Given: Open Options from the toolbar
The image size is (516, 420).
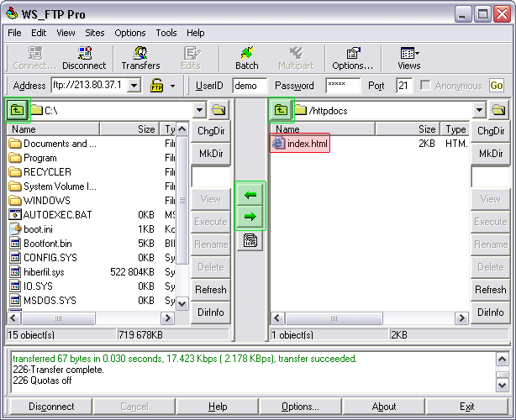Looking at the screenshot, I should (x=352, y=58).
